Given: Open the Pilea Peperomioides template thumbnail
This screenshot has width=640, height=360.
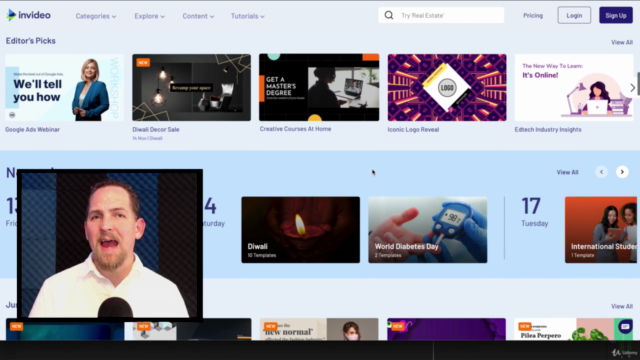Looking at the screenshot, I should tap(573, 329).
